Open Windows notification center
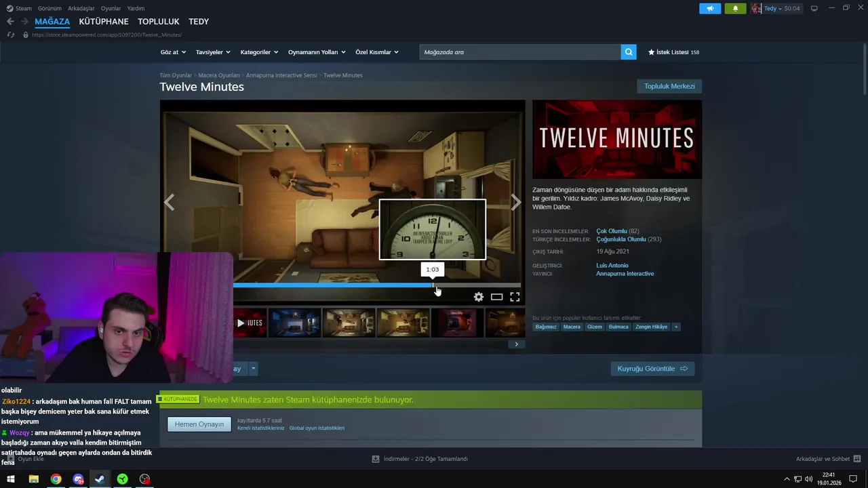Screen dimensions: 868x488 click(854, 479)
